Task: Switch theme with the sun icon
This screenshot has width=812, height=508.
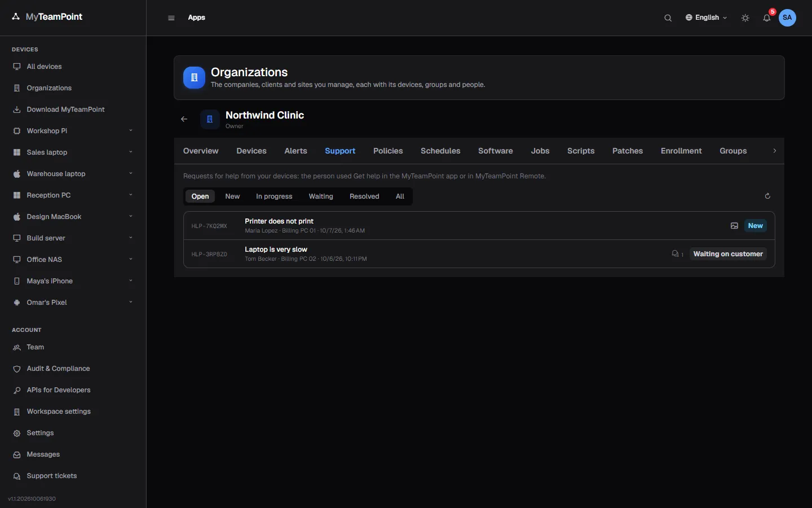Action: tap(745, 18)
